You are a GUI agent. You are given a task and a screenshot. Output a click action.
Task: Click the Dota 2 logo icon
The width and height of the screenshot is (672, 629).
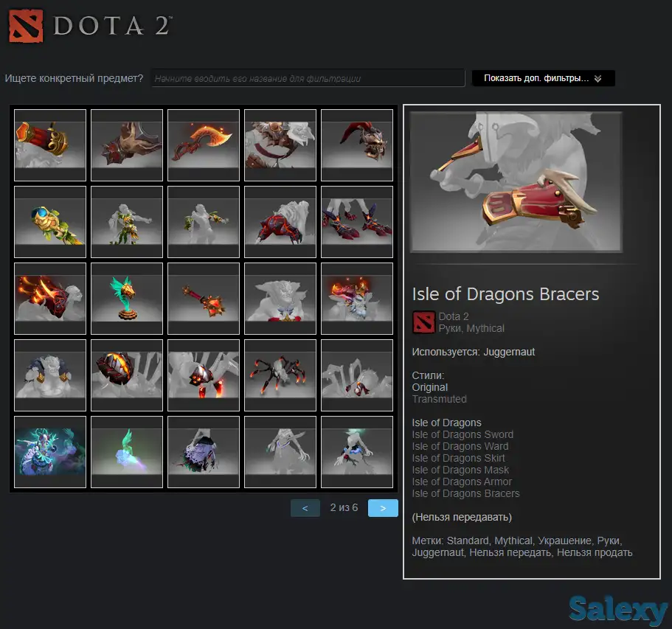point(26,26)
